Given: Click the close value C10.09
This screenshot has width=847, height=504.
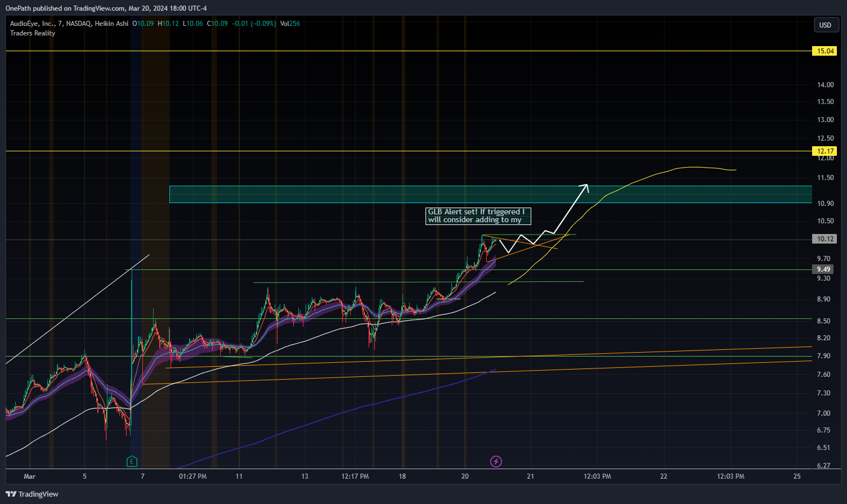Looking at the screenshot, I should coord(217,24).
